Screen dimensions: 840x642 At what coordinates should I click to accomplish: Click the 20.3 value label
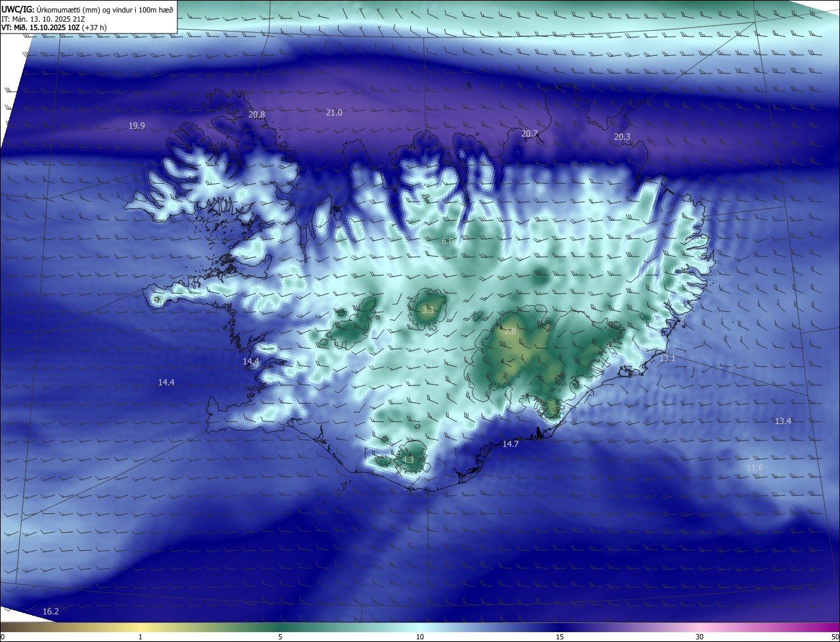622,137
